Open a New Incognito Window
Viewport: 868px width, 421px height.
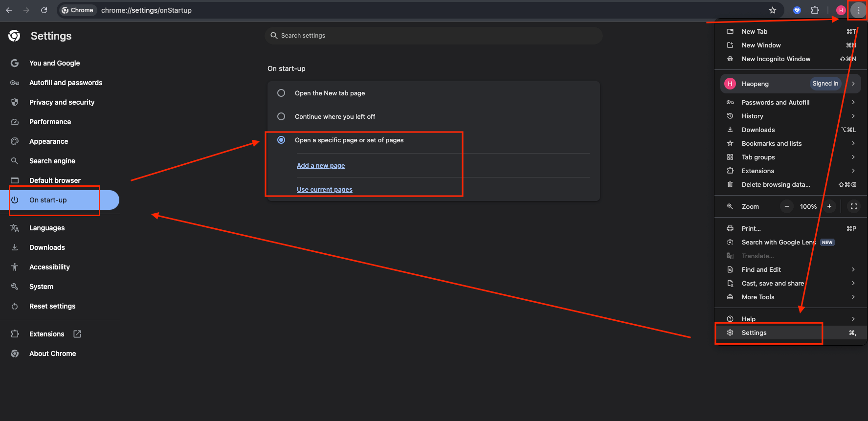pos(790,59)
